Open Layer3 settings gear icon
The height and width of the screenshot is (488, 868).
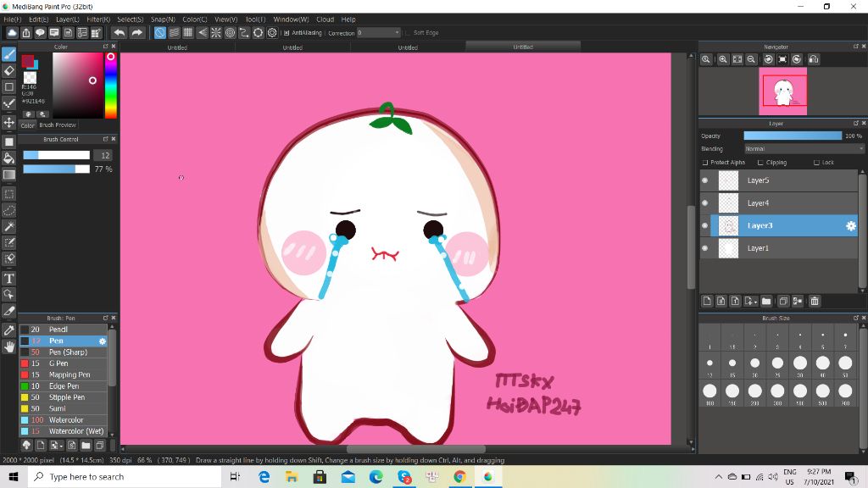pos(850,226)
